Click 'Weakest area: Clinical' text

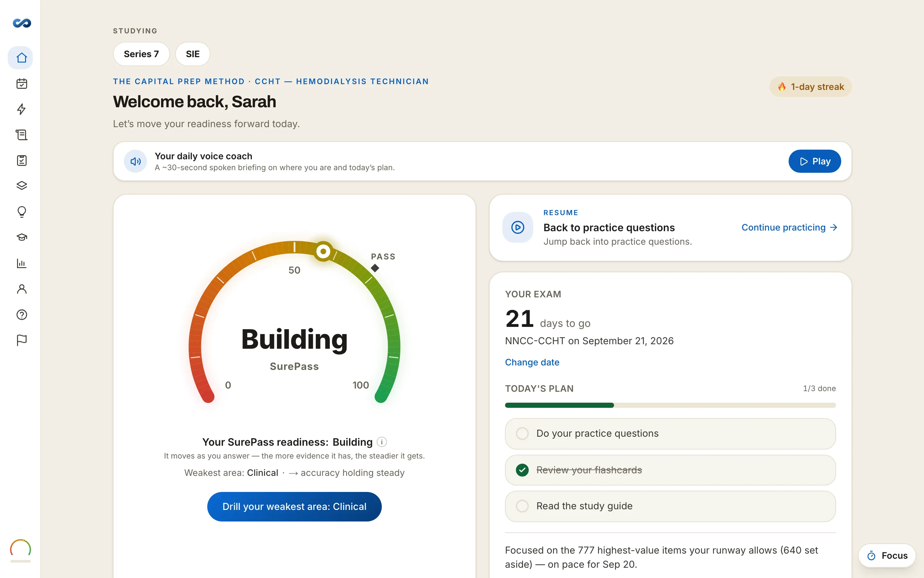click(231, 473)
